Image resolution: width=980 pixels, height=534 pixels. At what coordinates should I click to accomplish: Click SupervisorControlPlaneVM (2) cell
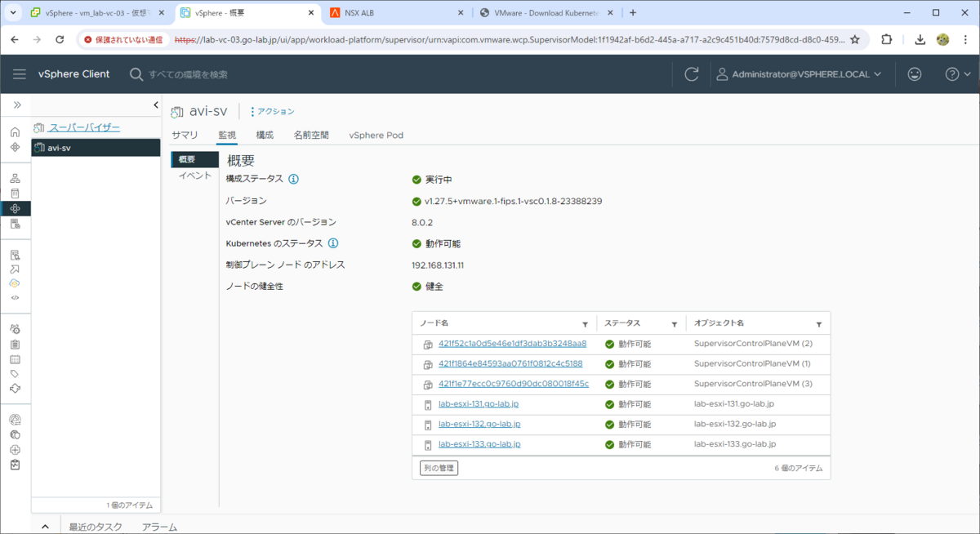click(753, 344)
